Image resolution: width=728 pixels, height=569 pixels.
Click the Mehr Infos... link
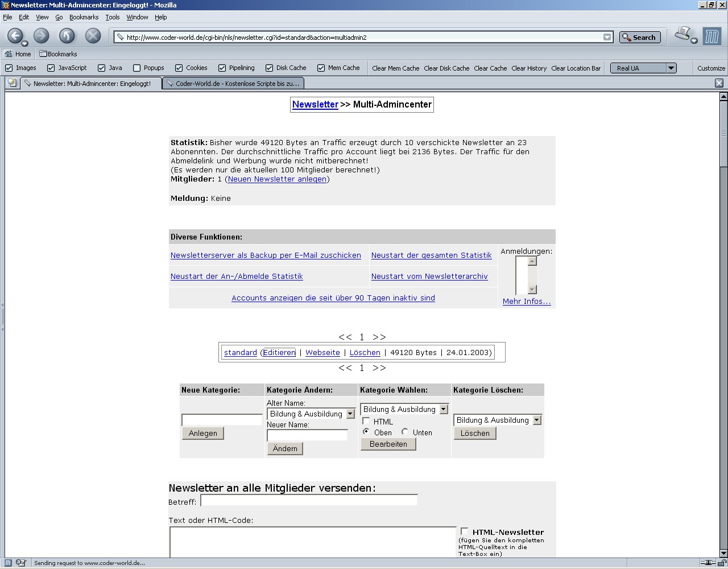(527, 302)
